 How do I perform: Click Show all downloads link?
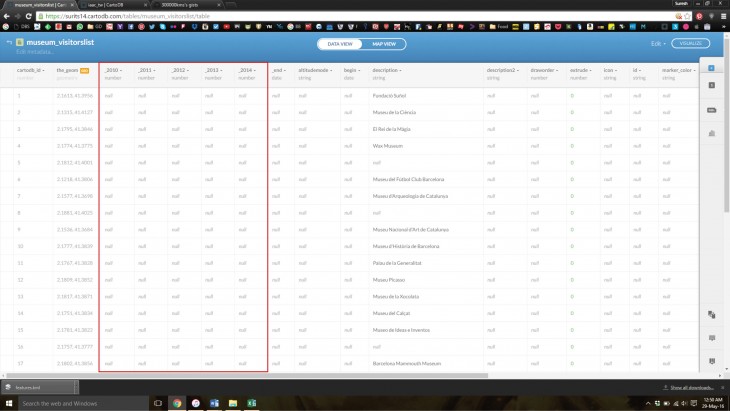[690, 387]
